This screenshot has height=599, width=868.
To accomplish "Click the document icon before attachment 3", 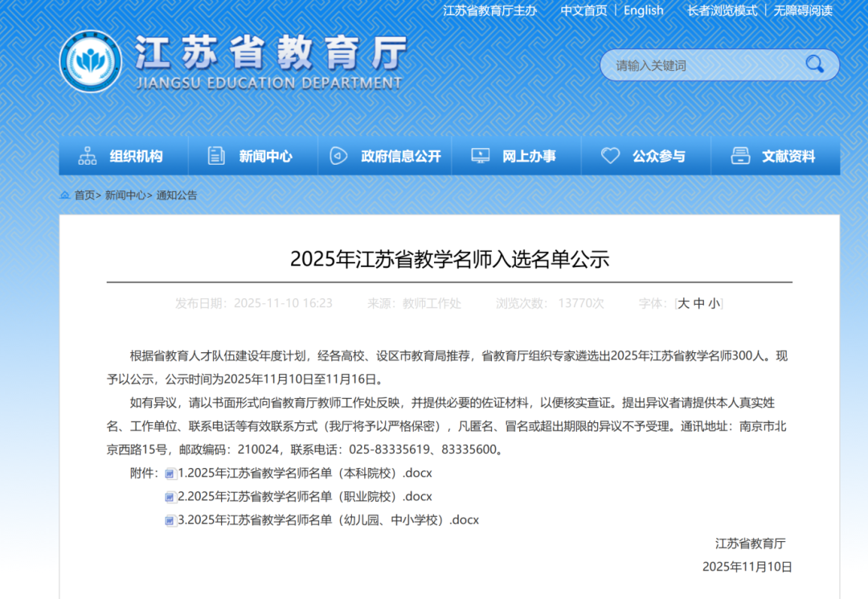I will (169, 520).
